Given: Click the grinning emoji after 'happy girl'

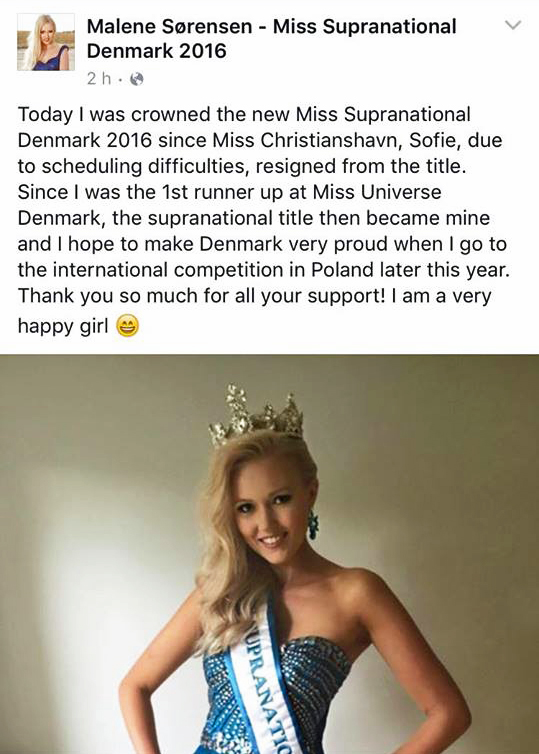Looking at the screenshot, I should 128,327.
